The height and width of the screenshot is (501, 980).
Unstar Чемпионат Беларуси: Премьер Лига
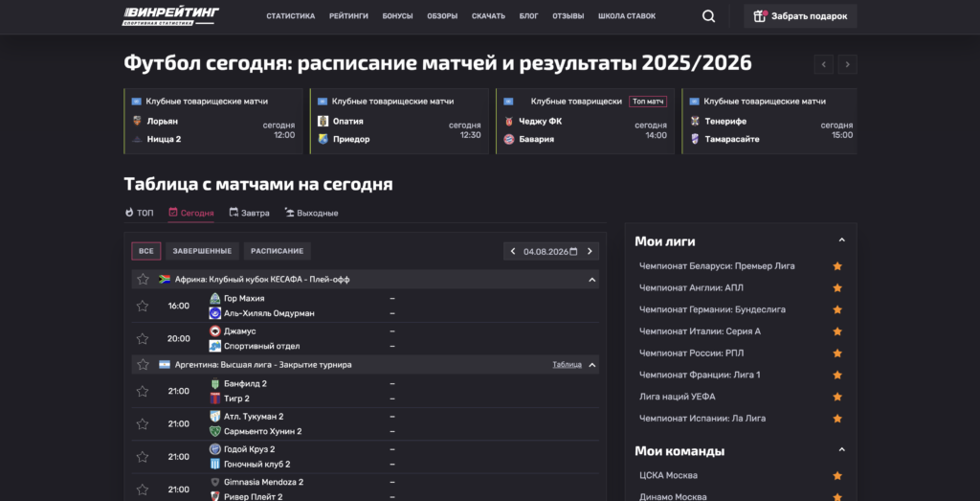click(x=837, y=266)
